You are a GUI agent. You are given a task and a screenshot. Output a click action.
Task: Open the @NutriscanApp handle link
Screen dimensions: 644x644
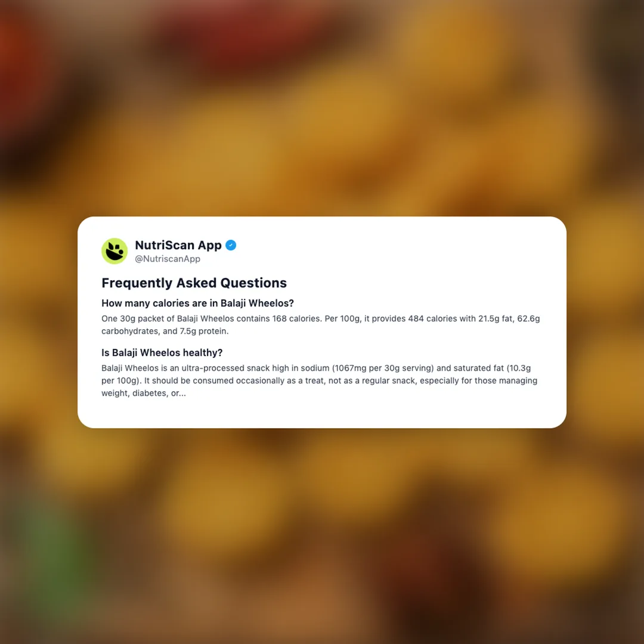tap(168, 259)
